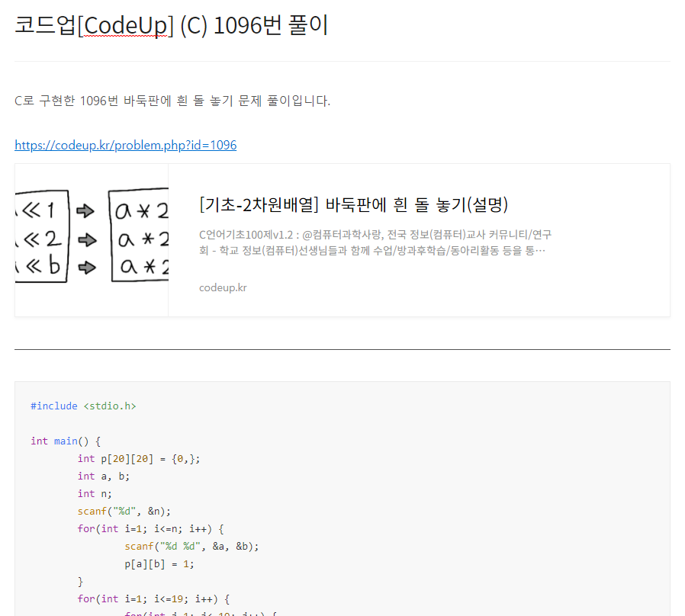Click the code line 'int p[20][20] = {0,};'
685x616 pixels.
click(139, 459)
